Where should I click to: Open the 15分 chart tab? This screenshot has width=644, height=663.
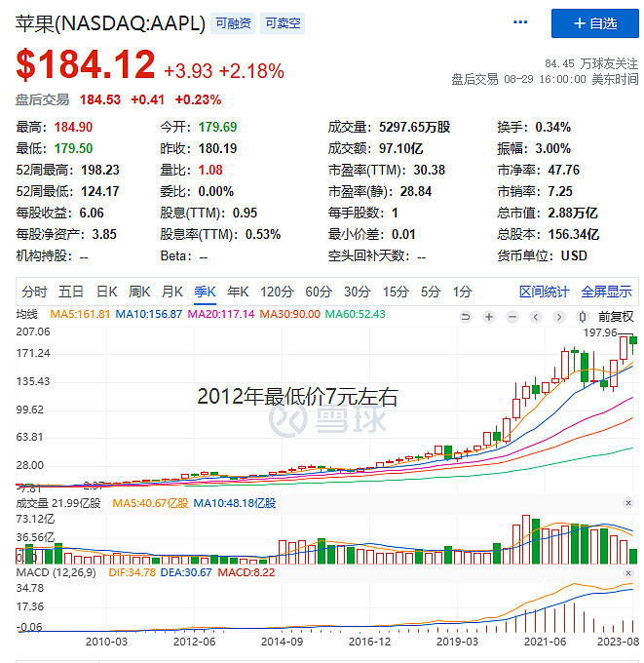[x=396, y=292]
